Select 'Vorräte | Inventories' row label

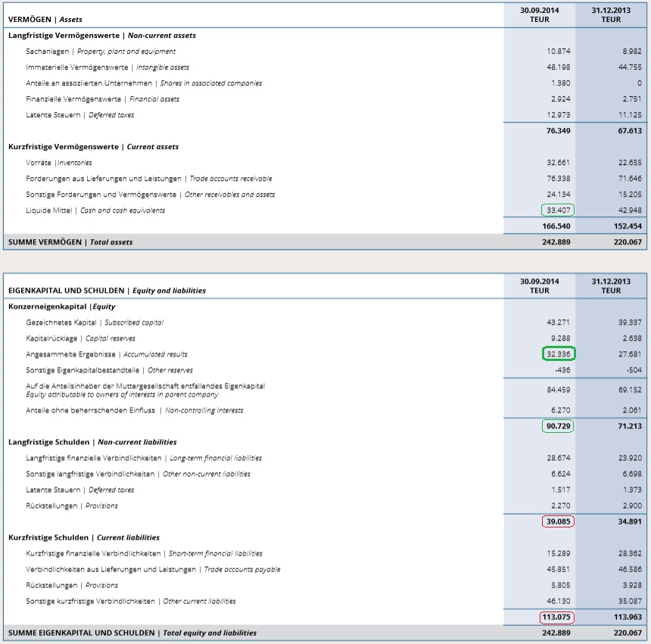[59, 163]
